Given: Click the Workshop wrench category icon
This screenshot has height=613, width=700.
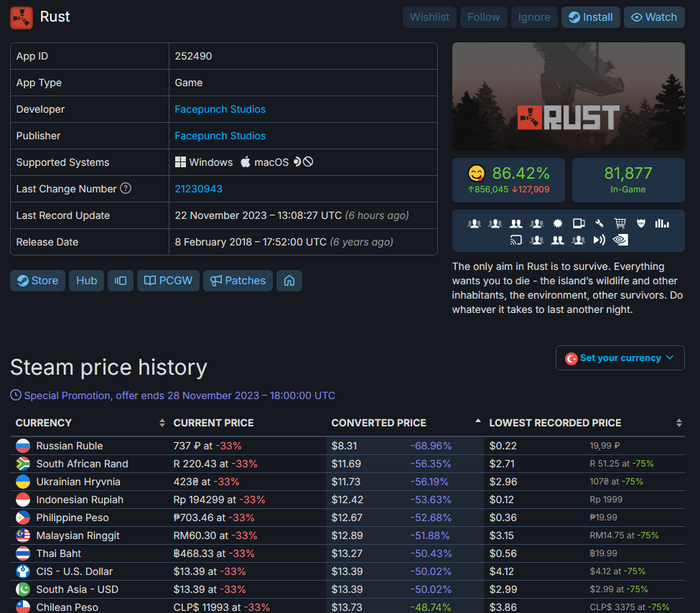Looking at the screenshot, I should (599, 223).
